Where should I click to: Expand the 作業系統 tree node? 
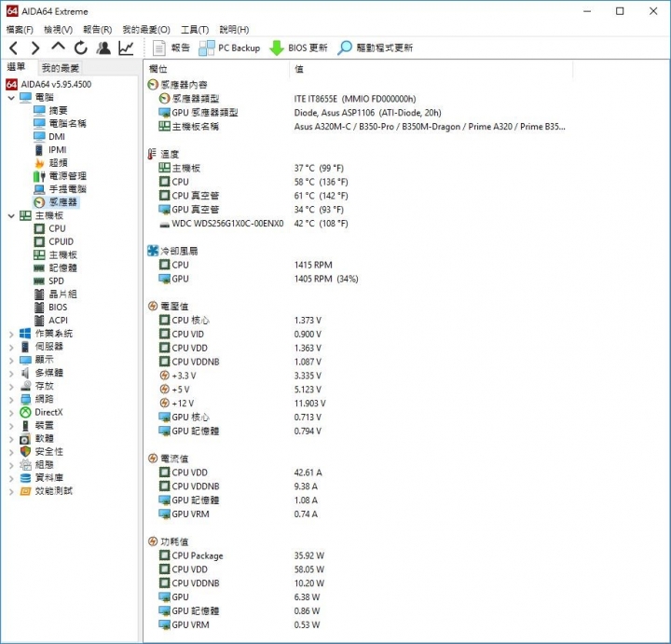coord(11,335)
